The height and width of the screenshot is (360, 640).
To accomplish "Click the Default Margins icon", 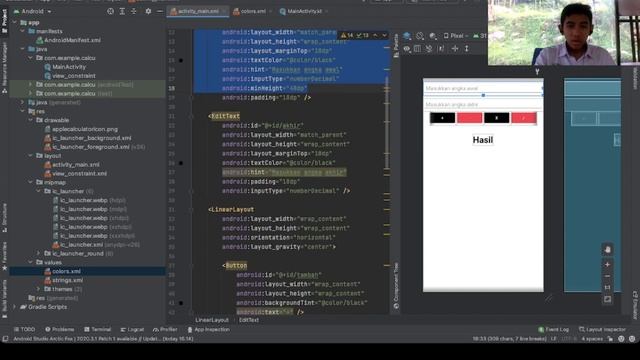I will click(441, 49).
